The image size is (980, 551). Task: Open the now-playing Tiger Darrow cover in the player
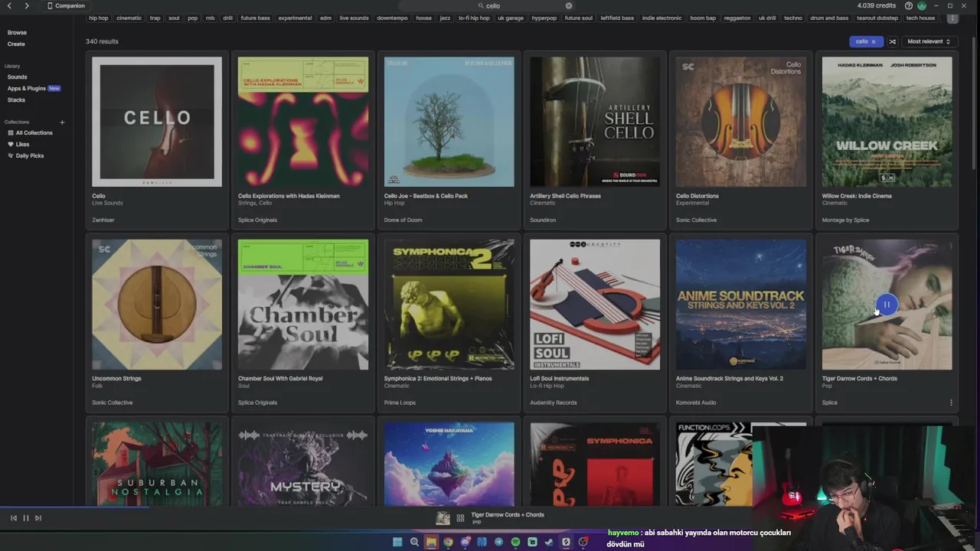point(443,518)
